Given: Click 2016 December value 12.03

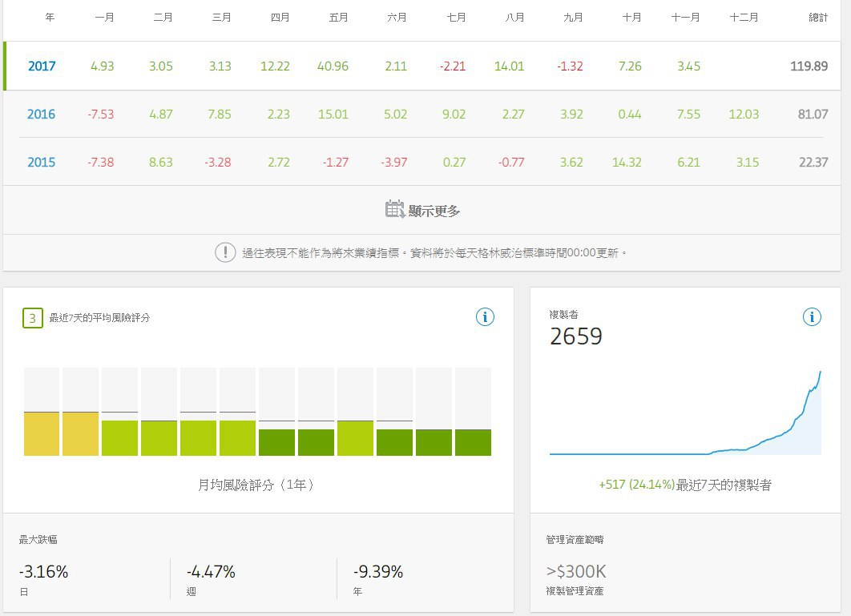Looking at the screenshot, I should (x=744, y=114).
